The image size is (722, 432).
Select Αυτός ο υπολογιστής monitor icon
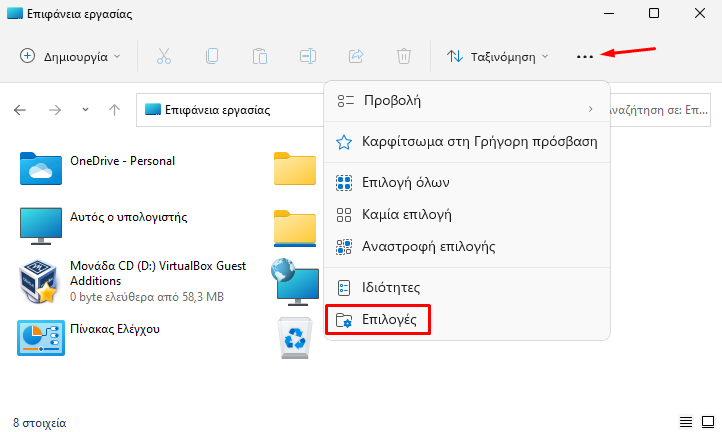click(41, 226)
